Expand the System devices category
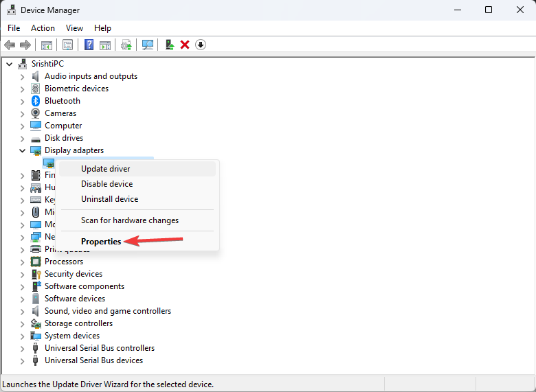Image resolution: width=536 pixels, height=392 pixels. coord(23,336)
